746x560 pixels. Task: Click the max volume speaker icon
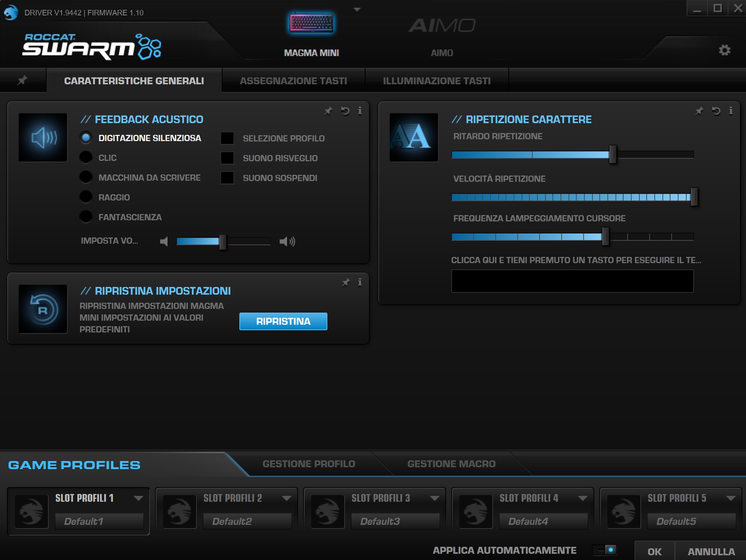[287, 241]
